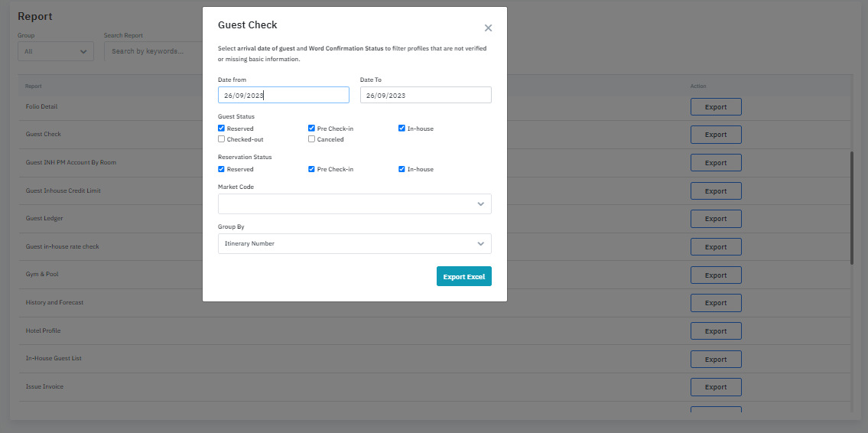
Task: Focus the Search Report keyword box
Action: pos(153,51)
